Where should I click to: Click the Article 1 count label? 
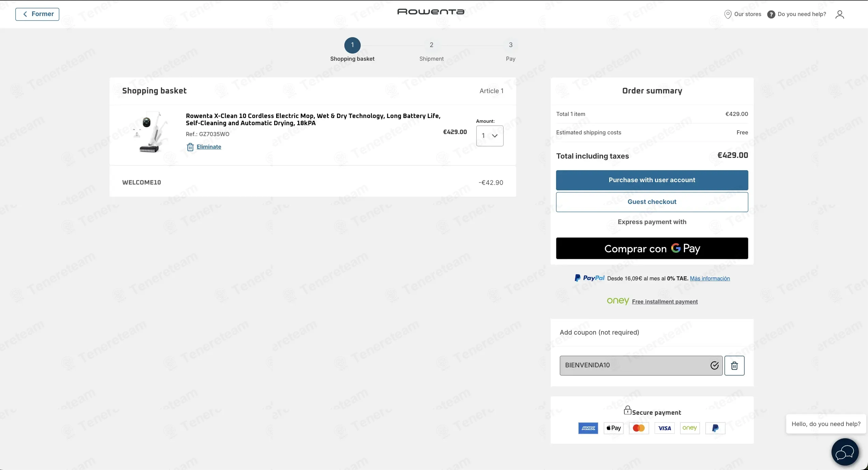point(491,91)
